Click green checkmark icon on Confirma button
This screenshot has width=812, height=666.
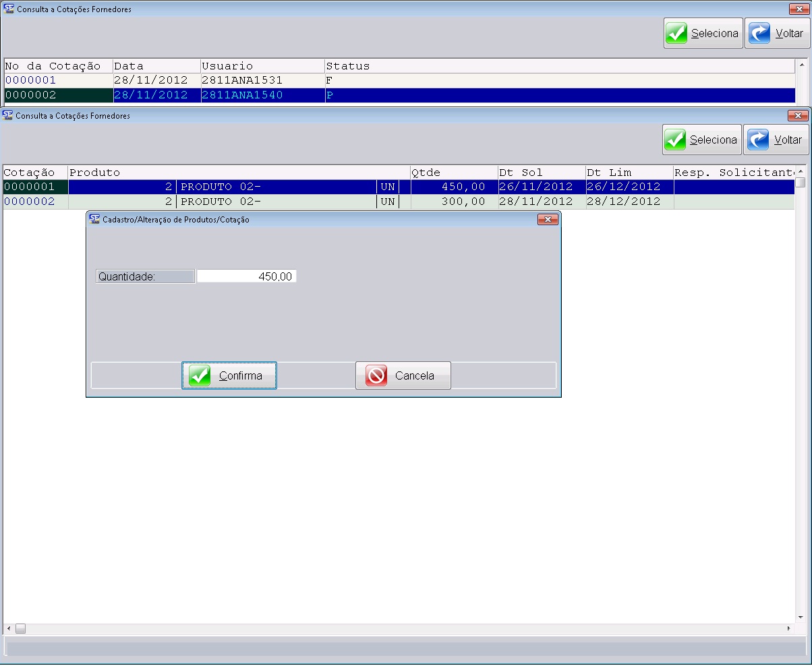200,375
